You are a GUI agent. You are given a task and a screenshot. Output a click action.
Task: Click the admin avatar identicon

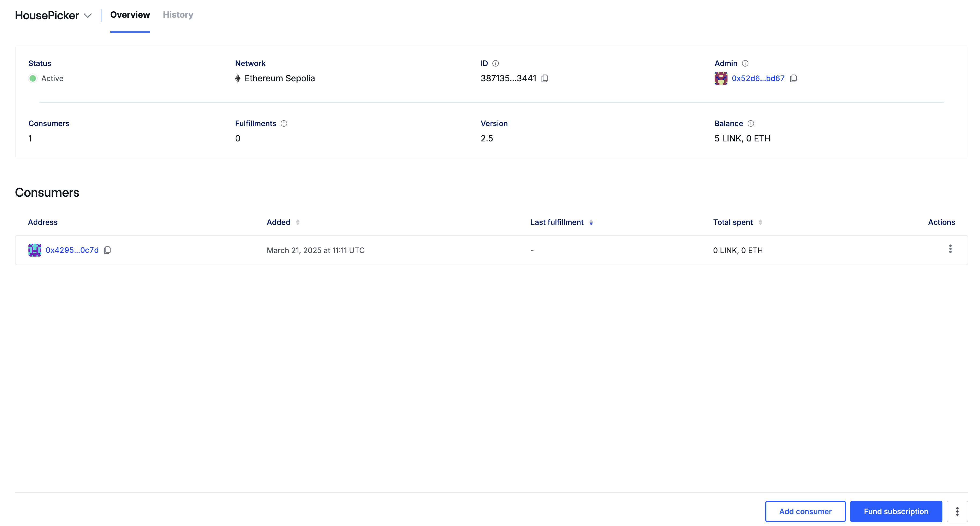point(721,78)
